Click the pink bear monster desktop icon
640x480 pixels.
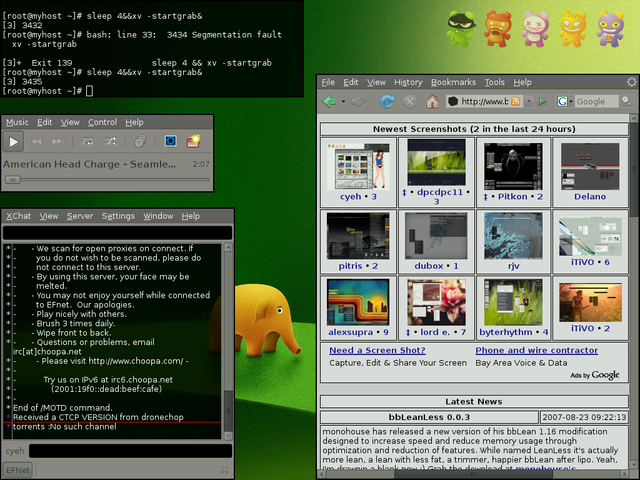coord(535,29)
